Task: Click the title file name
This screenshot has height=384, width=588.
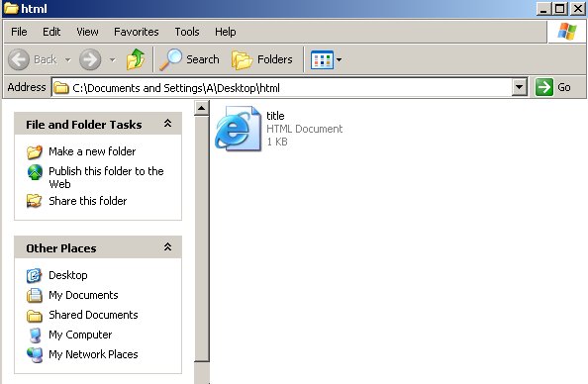Action: click(275, 116)
